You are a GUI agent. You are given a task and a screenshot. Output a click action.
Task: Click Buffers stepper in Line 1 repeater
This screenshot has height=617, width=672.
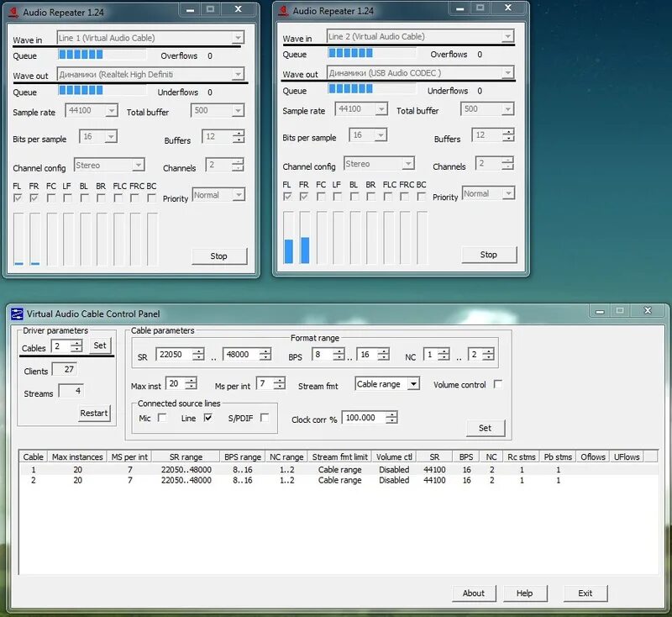[239, 136]
